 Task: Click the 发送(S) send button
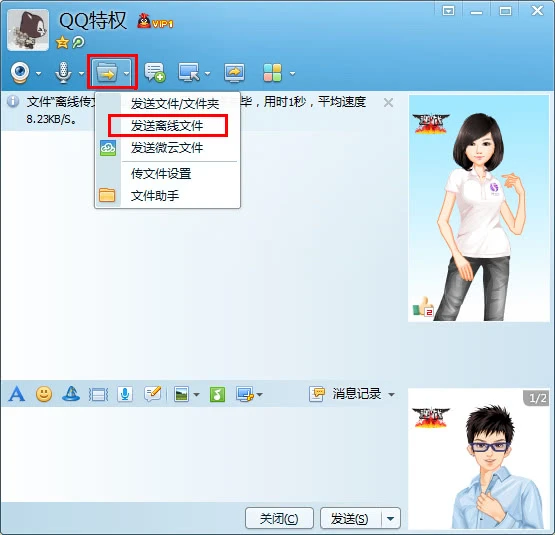(350, 519)
